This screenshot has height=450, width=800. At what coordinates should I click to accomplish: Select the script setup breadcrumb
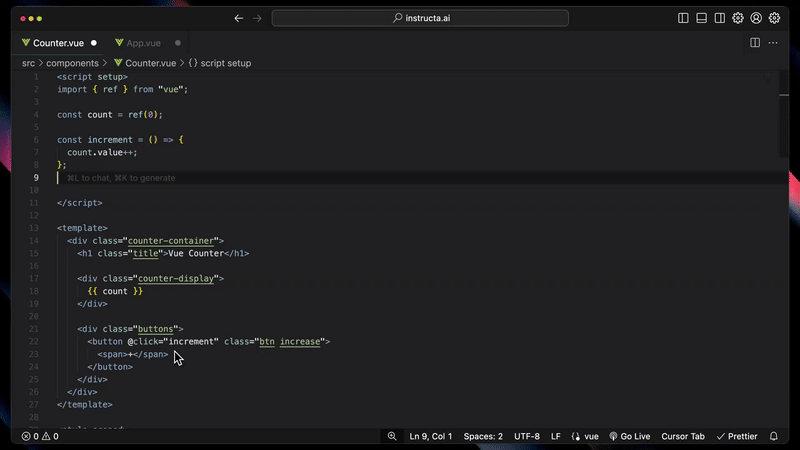226,63
